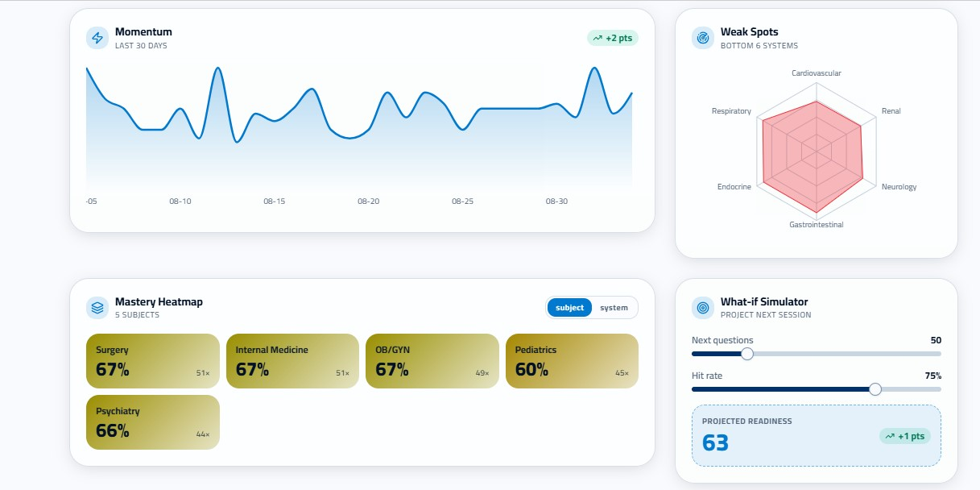Select the subject heatmap toggle
The image size is (980, 490).
[570, 308]
